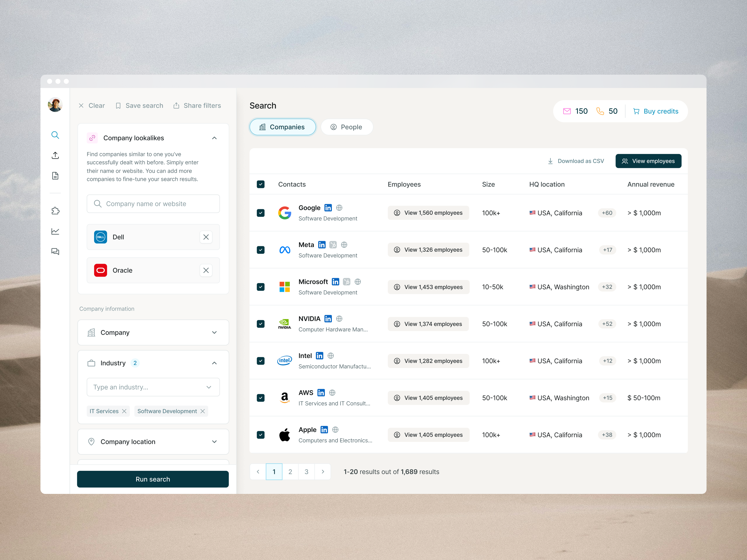Open the analytics chart sidebar icon
Image resolution: width=747 pixels, height=560 pixels.
pyautogui.click(x=55, y=231)
